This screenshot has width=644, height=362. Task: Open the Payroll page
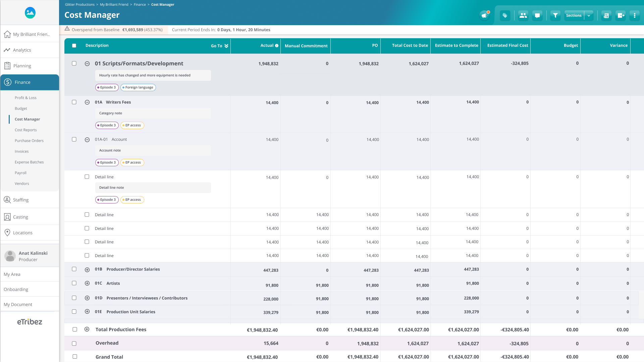tap(20, 173)
